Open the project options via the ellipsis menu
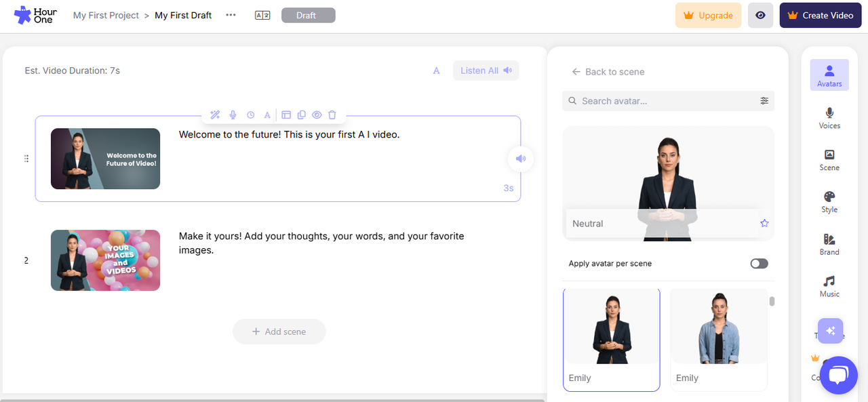This screenshot has height=402, width=868. (231, 14)
